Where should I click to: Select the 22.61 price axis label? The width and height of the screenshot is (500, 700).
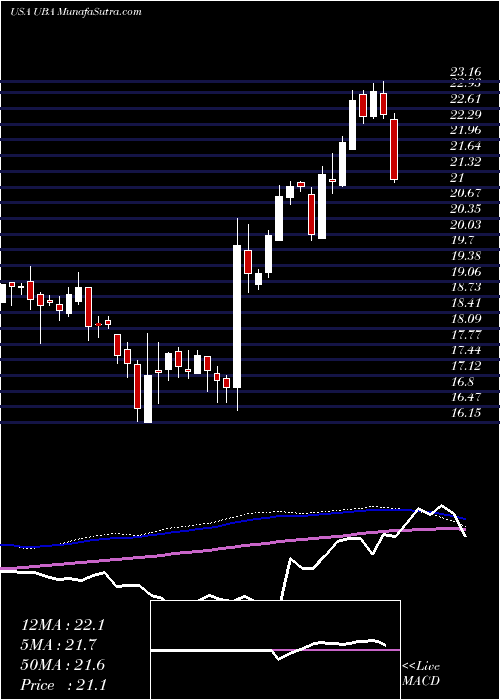(x=465, y=99)
